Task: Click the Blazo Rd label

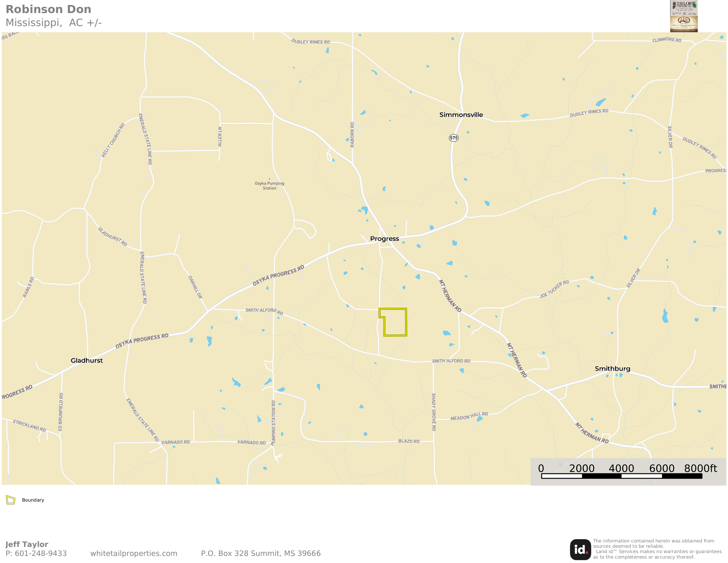Action: [409, 441]
